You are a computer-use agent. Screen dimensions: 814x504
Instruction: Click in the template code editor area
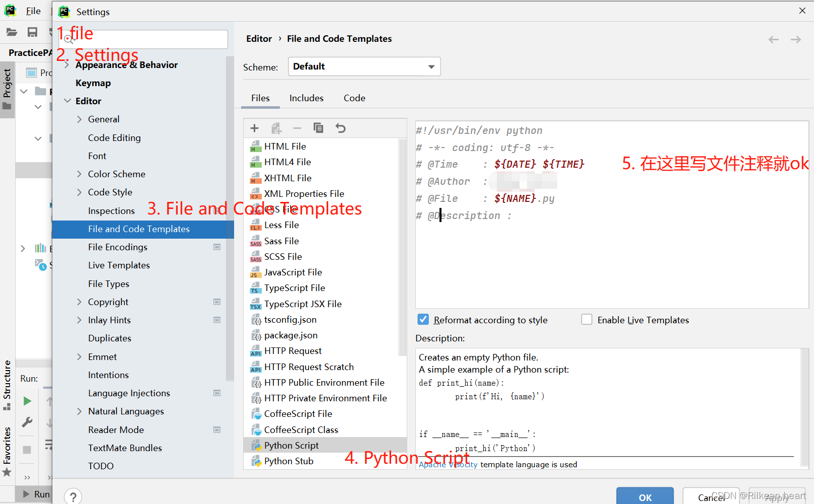click(x=612, y=214)
